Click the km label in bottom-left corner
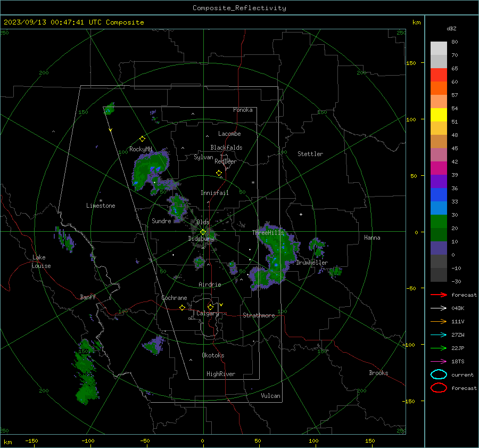The height and width of the screenshot is (448, 479). click(x=7, y=442)
